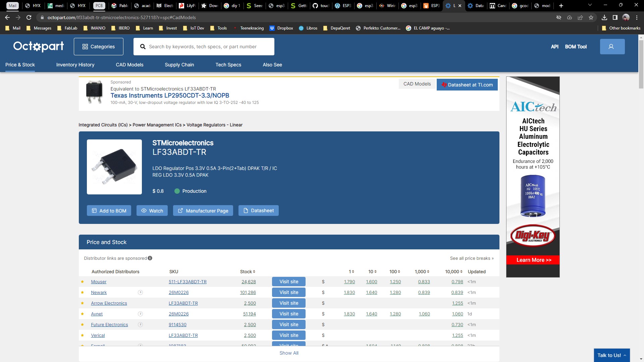Image resolution: width=644 pixels, height=362 pixels.
Task: Sort by quantity 10,000 price column
Action: pos(454,271)
